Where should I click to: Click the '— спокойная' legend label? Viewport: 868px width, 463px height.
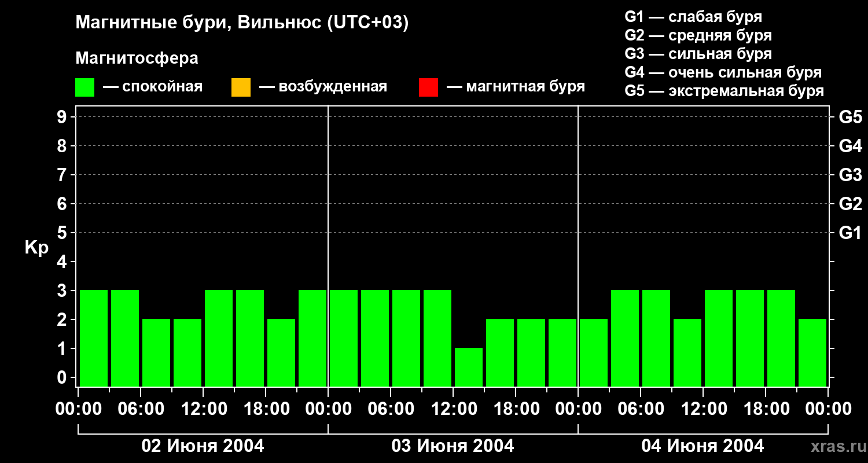point(153,87)
